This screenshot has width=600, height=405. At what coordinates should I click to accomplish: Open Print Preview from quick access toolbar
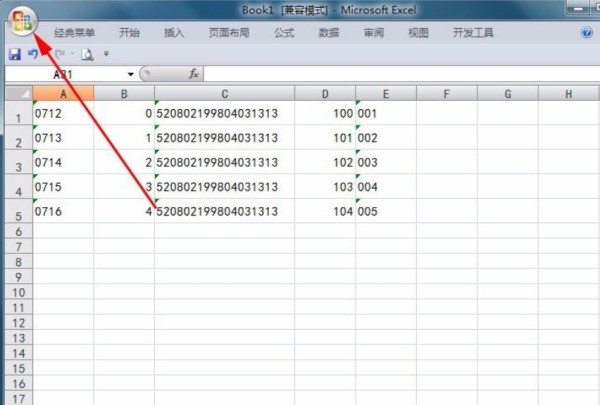coord(87,54)
